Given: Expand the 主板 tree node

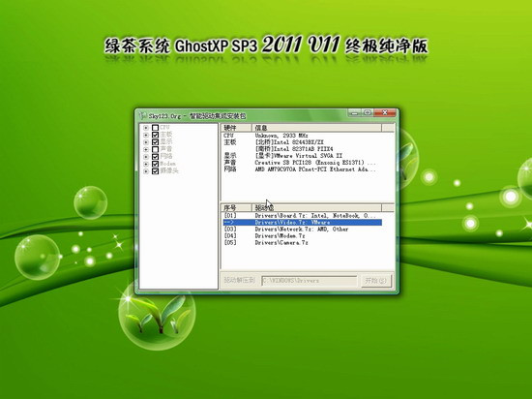Looking at the screenshot, I should [146, 135].
